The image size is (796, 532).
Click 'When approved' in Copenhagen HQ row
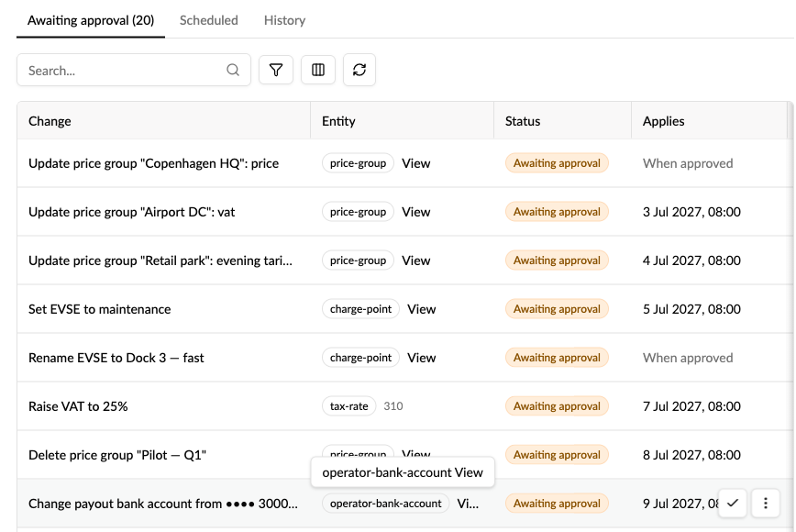point(688,163)
